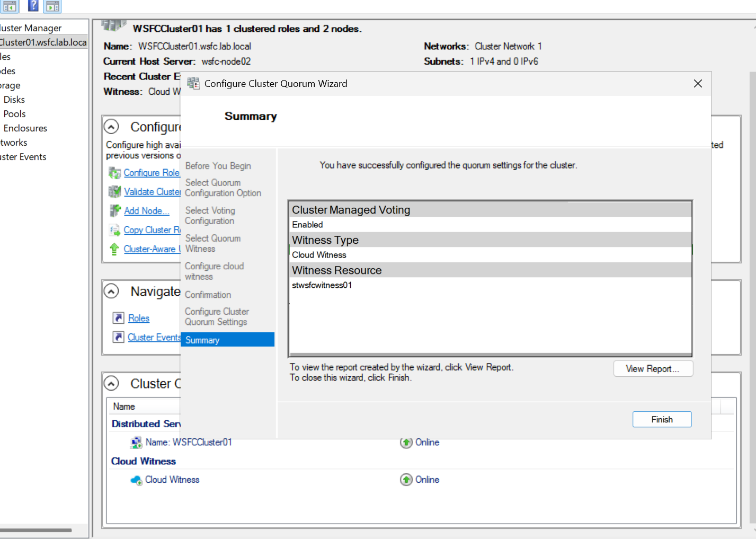Select the WSFCCluster01.wsfc.lab.local tree node

pyautogui.click(x=43, y=42)
